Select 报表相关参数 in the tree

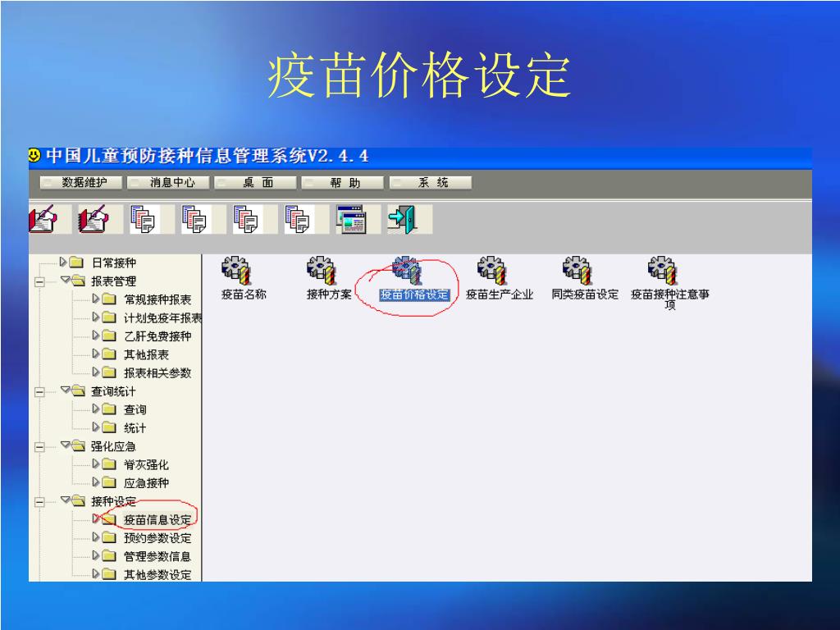pyautogui.click(x=157, y=373)
